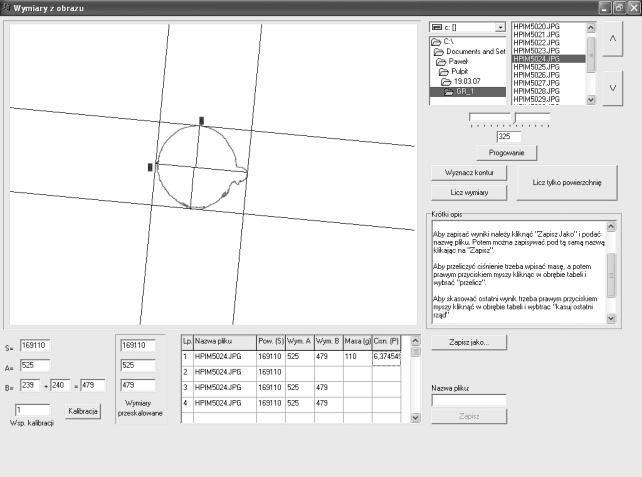Open the Documents and Settings folder
Viewport: 642px width, 477px height.
[470, 52]
